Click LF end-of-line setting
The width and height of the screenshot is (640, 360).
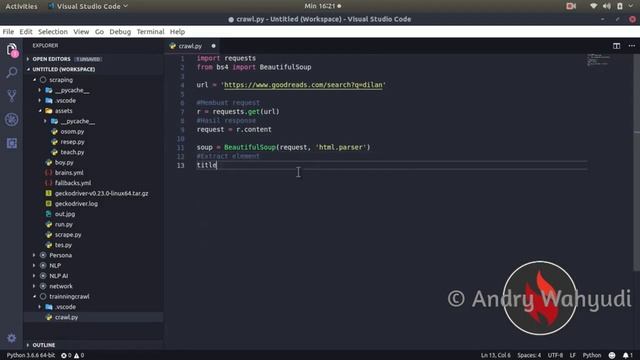point(573,356)
